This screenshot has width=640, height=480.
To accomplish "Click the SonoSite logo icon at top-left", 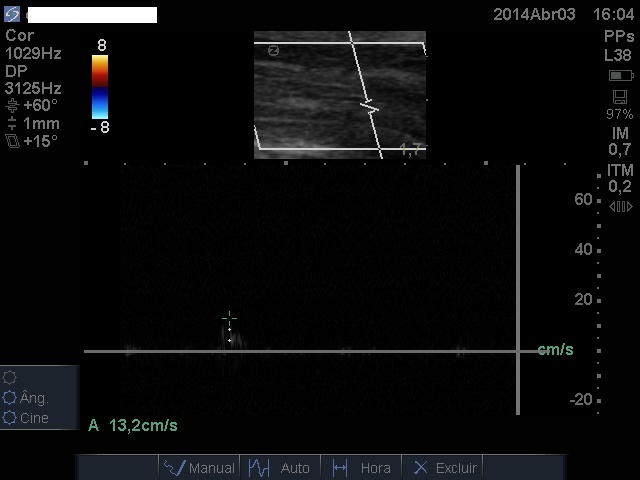I will click(12, 14).
